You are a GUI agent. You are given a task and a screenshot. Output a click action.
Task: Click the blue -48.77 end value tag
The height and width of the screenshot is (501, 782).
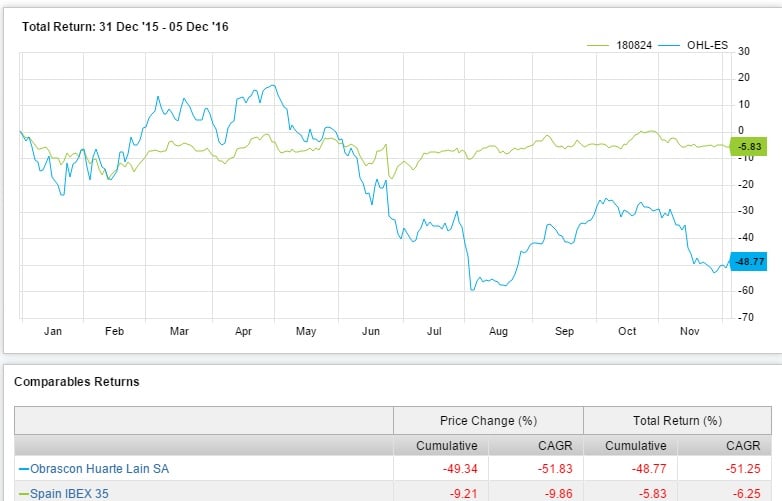pos(746,262)
